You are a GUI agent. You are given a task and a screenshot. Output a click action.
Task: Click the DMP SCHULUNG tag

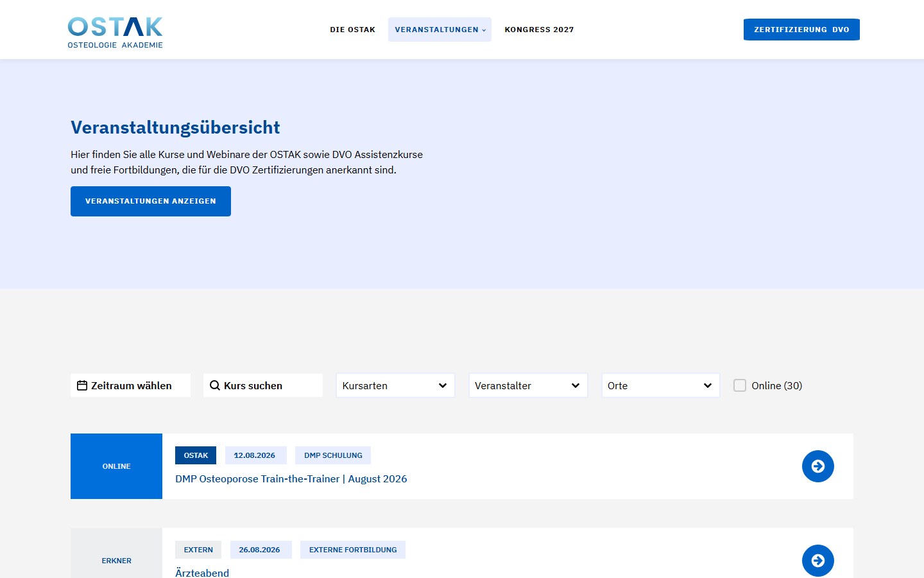click(x=333, y=455)
